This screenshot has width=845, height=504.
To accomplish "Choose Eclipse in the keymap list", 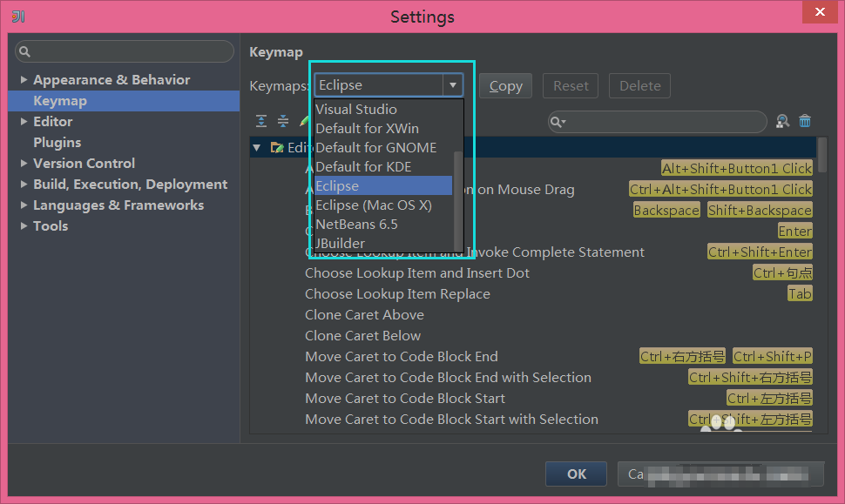I will click(x=383, y=185).
